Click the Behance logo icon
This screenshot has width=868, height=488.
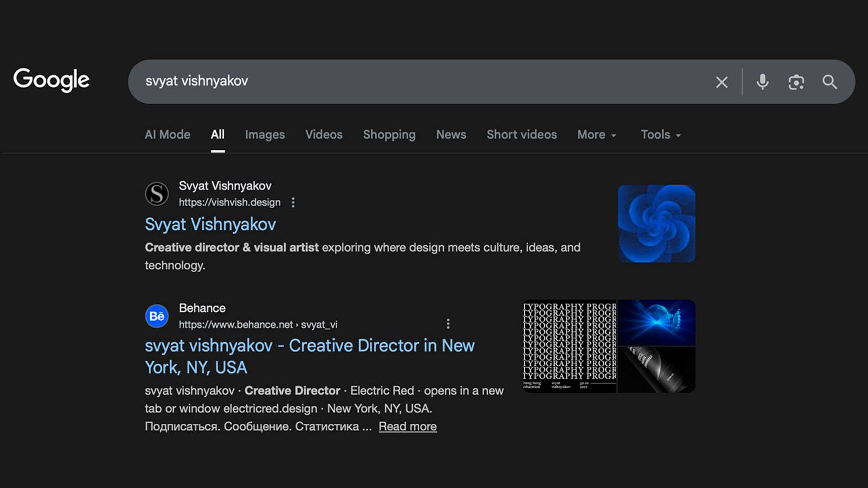coord(157,316)
